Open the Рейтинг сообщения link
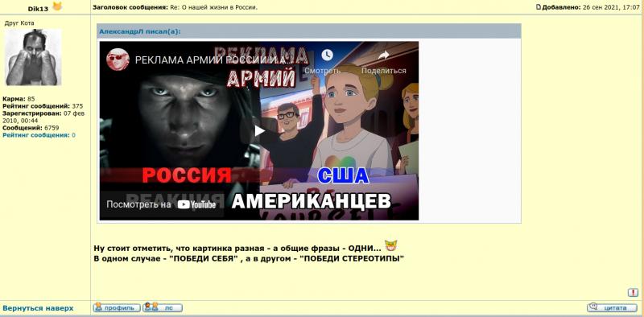This screenshot has height=317, width=644. [36, 135]
